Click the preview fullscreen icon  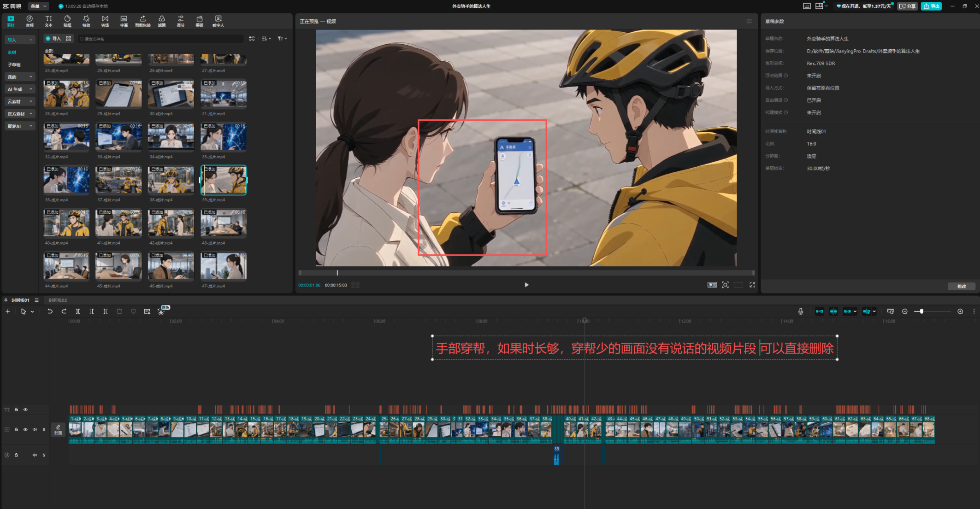coord(752,285)
